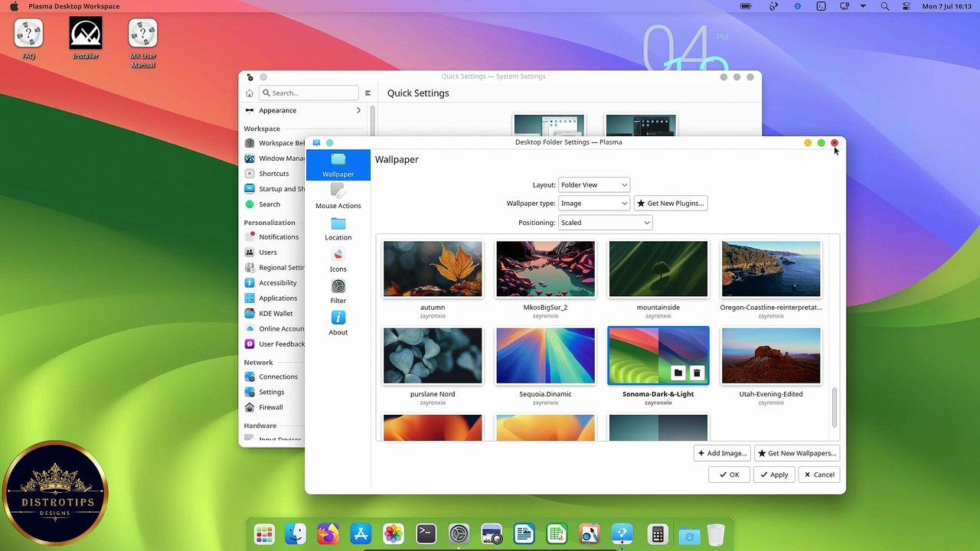Open the application launcher grid in the dock
Viewport: 980px width, 551px height.
tap(264, 534)
